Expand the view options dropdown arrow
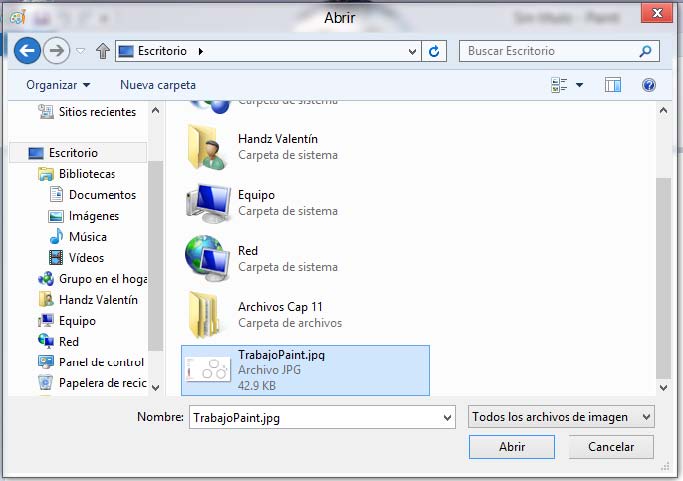 click(580, 86)
